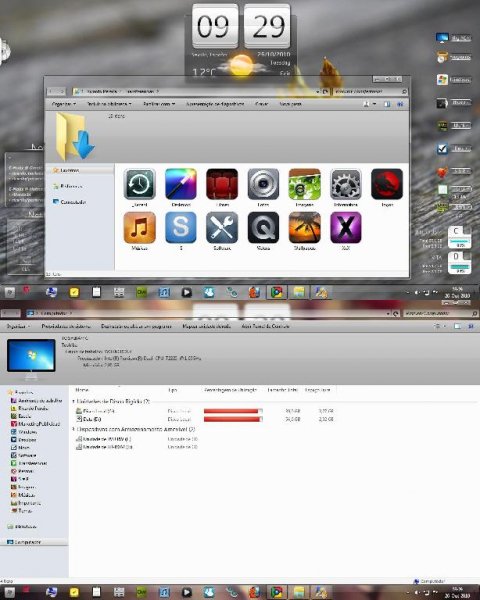Select the Data (D:) drive row

click(205, 419)
